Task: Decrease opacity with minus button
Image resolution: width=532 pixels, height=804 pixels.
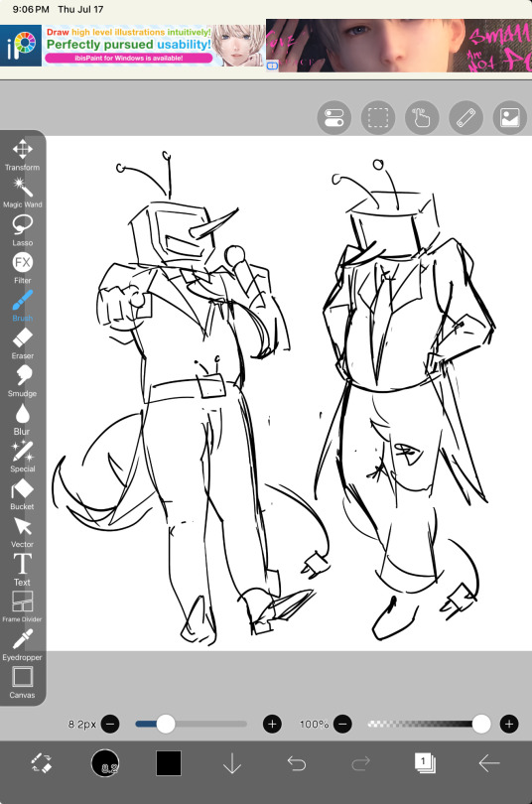Action: 342,724
